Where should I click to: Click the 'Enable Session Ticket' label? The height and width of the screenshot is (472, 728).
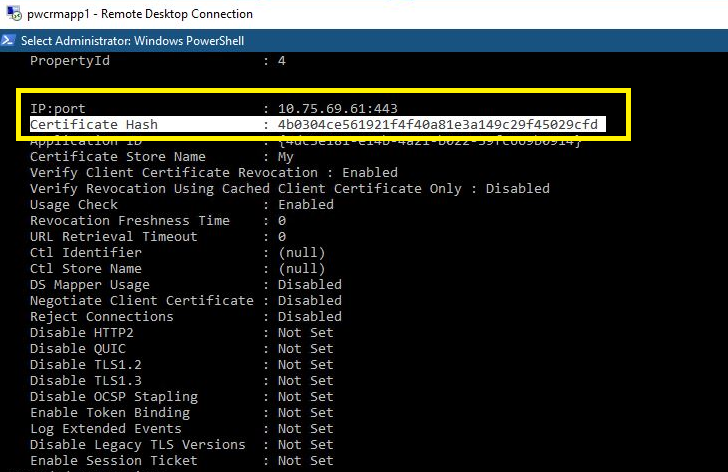pos(114,461)
